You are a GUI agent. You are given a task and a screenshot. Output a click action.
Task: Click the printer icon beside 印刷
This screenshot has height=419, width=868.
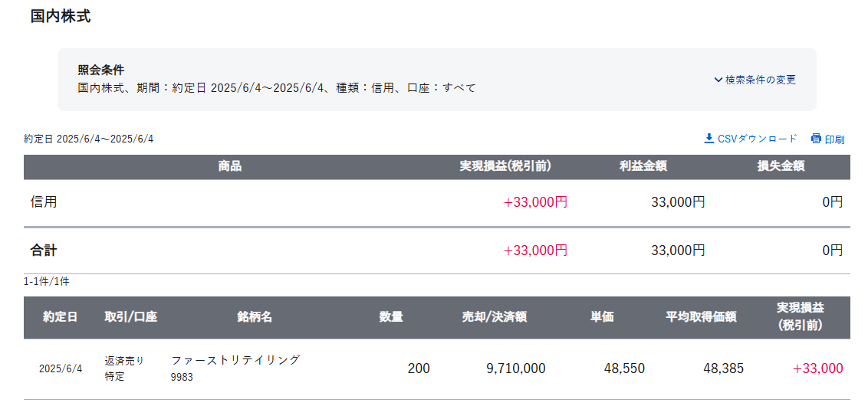pyautogui.click(x=816, y=139)
